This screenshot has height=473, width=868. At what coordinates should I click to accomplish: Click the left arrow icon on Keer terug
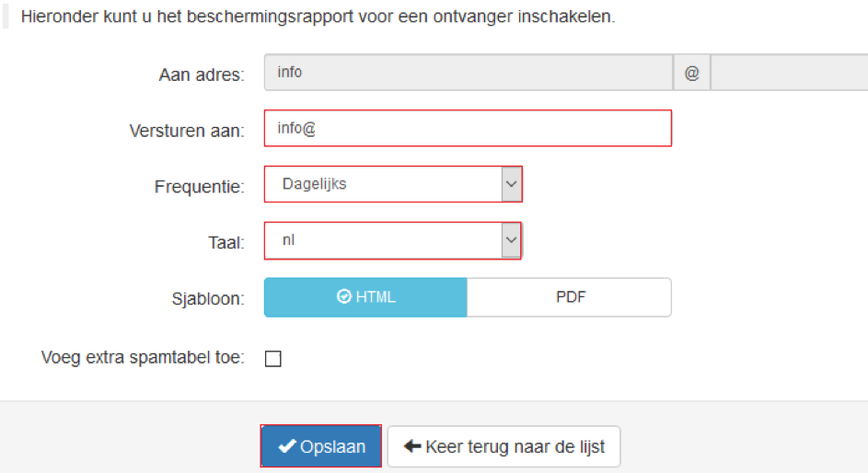tap(411, 447)
